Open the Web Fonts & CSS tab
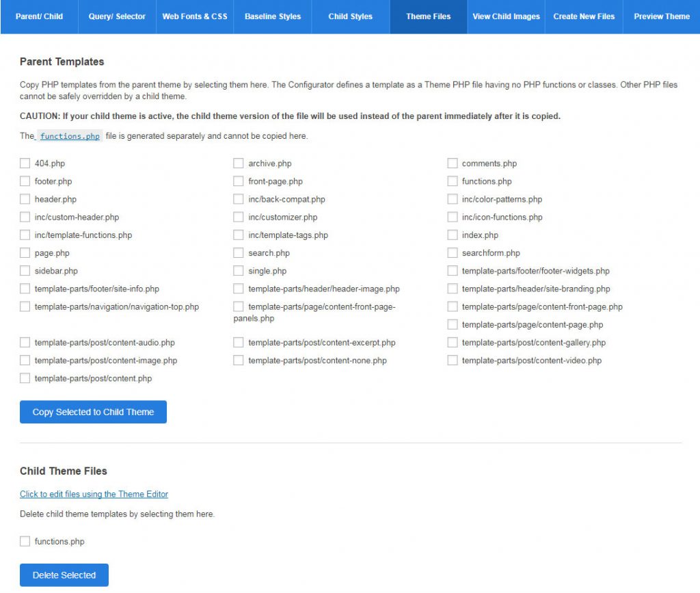The width and height of the screenshot is (700, 593). (x=195, y=16)
